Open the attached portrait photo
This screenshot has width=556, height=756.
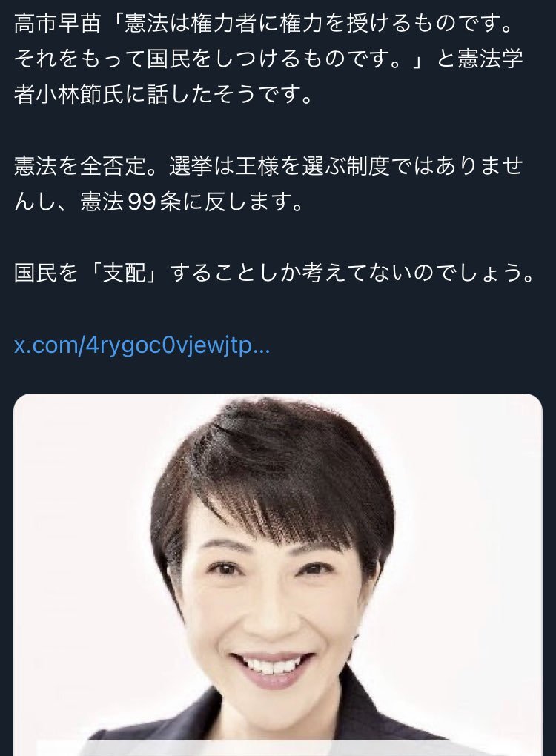tap(278, 574)
